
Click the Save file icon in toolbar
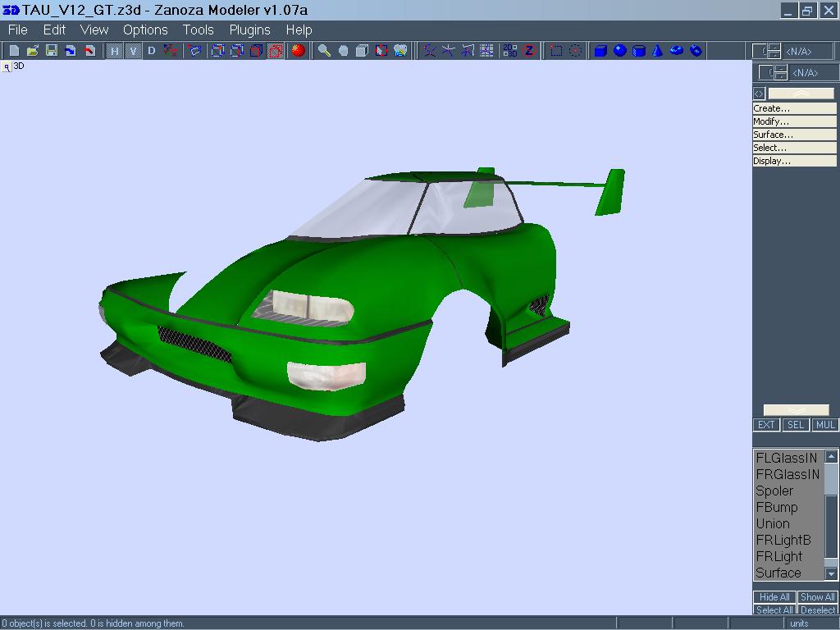(52, 51)
